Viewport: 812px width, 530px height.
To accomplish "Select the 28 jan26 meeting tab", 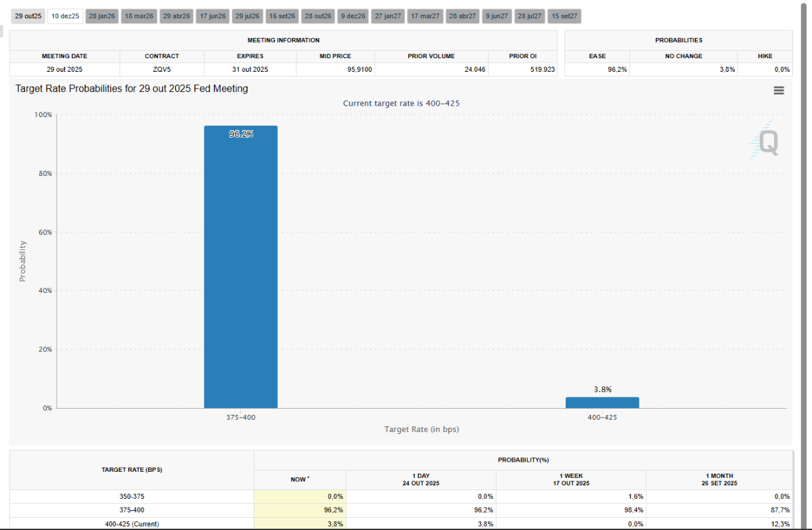I will point(102,16).
